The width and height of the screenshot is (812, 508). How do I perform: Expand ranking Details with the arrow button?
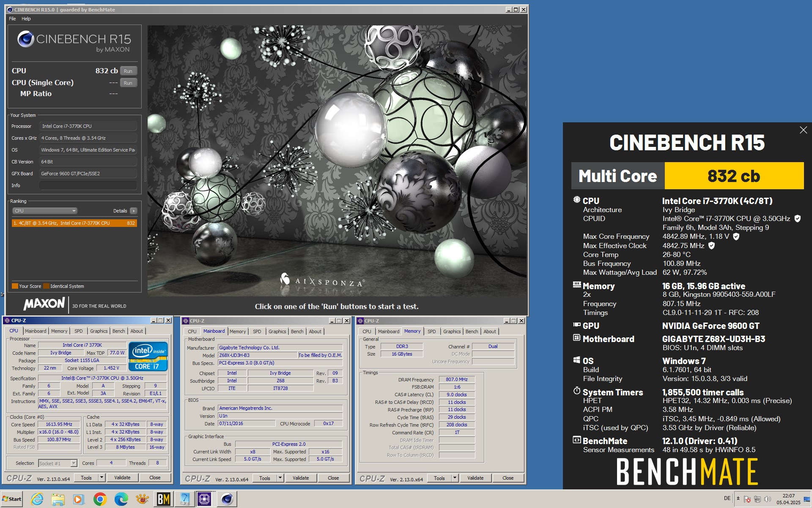[x=134, y=211]
